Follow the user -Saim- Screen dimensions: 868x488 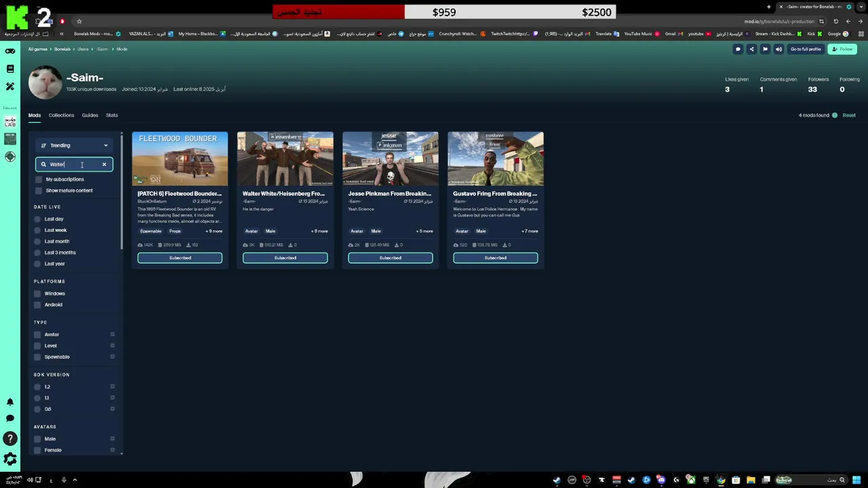click(842, 49)
